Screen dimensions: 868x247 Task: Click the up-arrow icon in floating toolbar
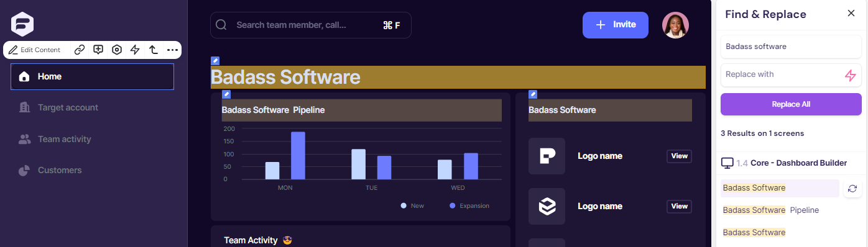153,50
